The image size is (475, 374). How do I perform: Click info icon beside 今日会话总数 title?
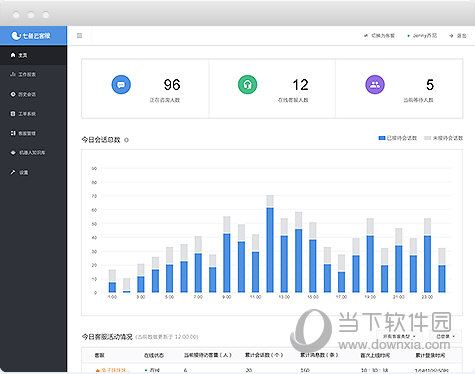pyautogui.click(x=126, y=140)
